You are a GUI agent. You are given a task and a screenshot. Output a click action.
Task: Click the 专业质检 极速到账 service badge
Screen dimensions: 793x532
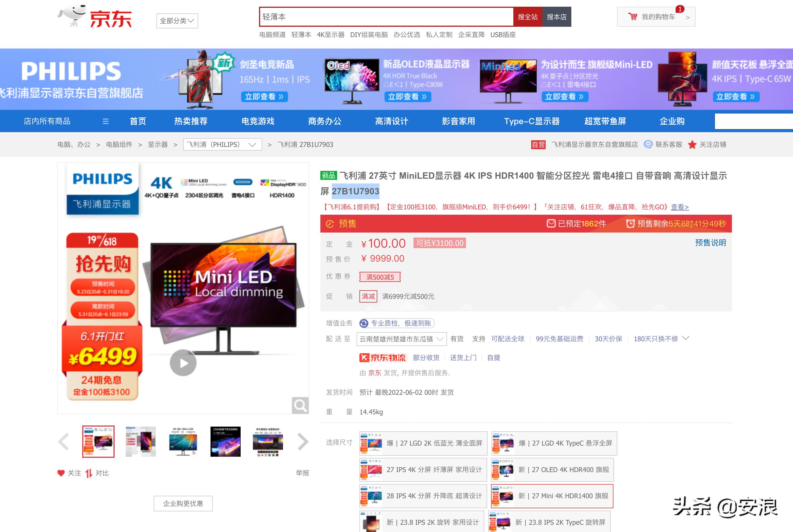point(396,323)
